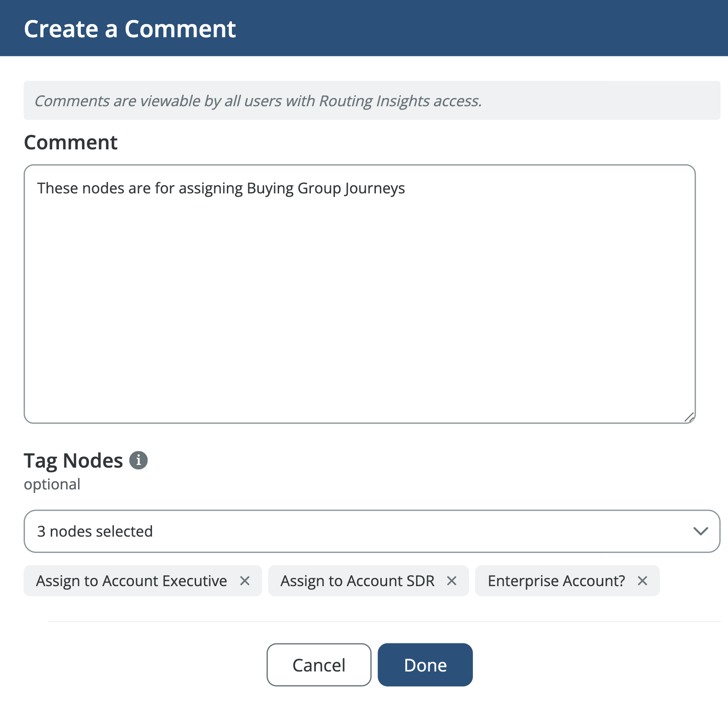Remove the Assign to Account Executive tag
The height and width of the screenshot is (701, 728).
[245, 581]
